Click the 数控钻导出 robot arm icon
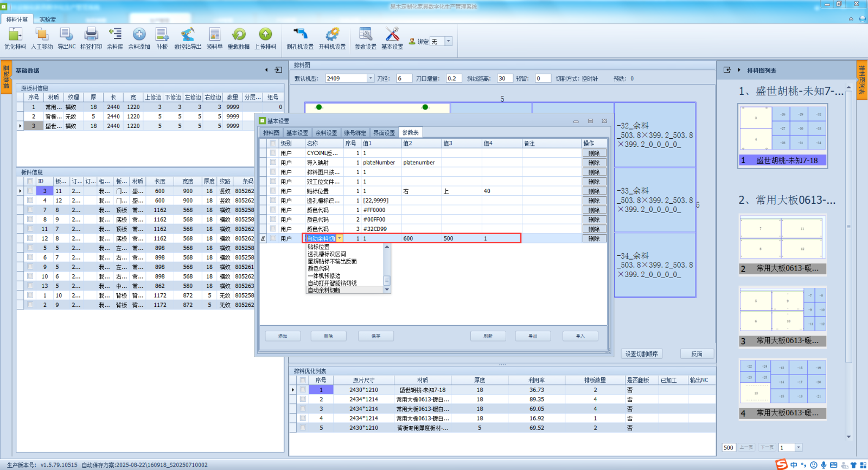The width and height of the screenshot is (868, 470). point(188,35)
